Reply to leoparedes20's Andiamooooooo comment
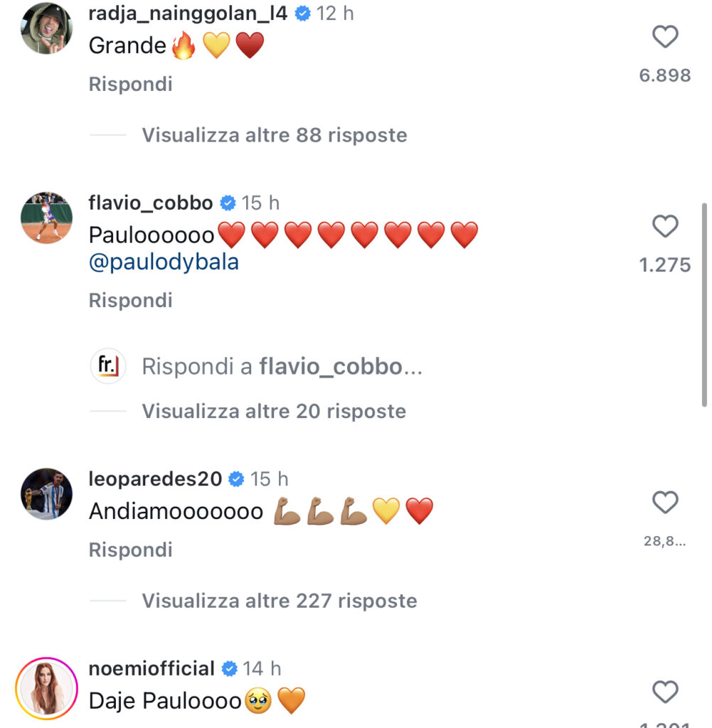The height and width of the screenshot is (728, 712). point(130,550)
